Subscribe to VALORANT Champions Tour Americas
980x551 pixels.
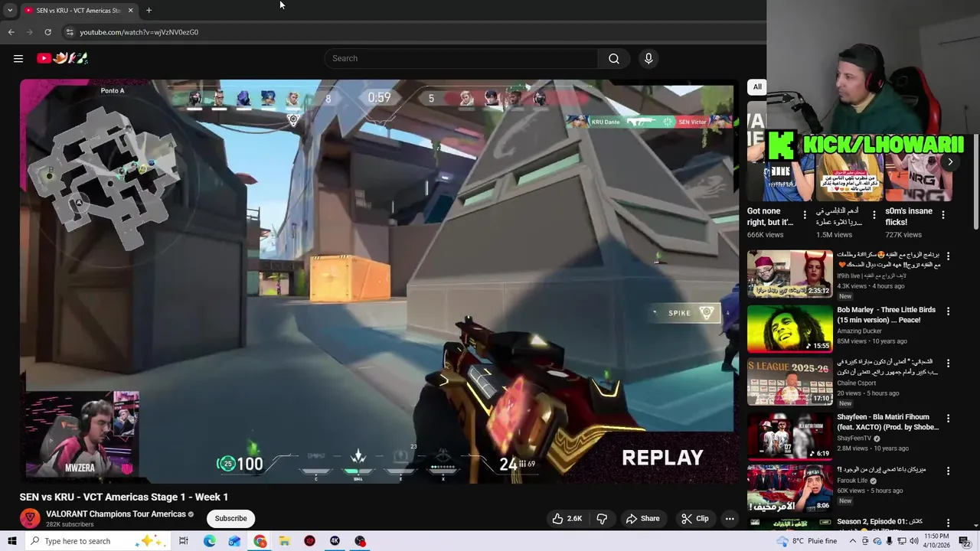(x=230, y=518)
